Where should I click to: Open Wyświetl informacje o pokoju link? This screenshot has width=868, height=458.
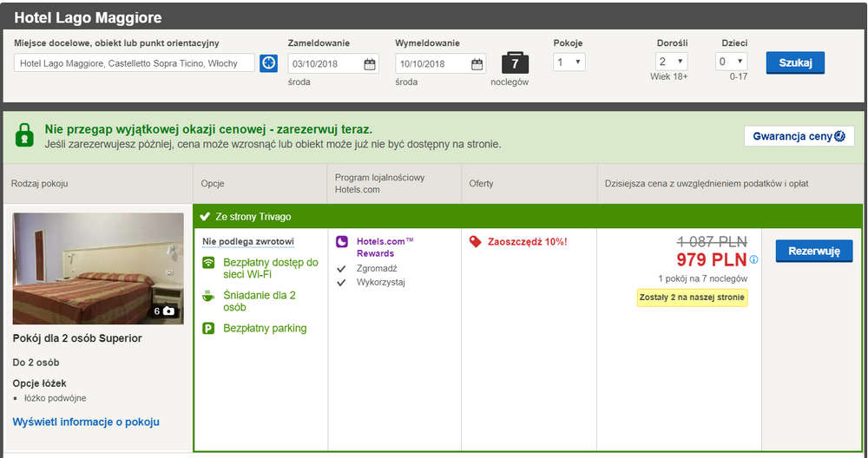coord(86,422)
